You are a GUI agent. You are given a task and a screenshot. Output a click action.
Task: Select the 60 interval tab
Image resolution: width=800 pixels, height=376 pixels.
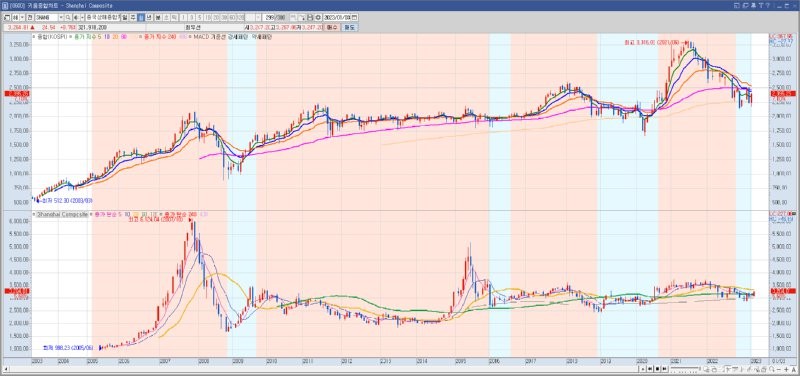point(232,17)
